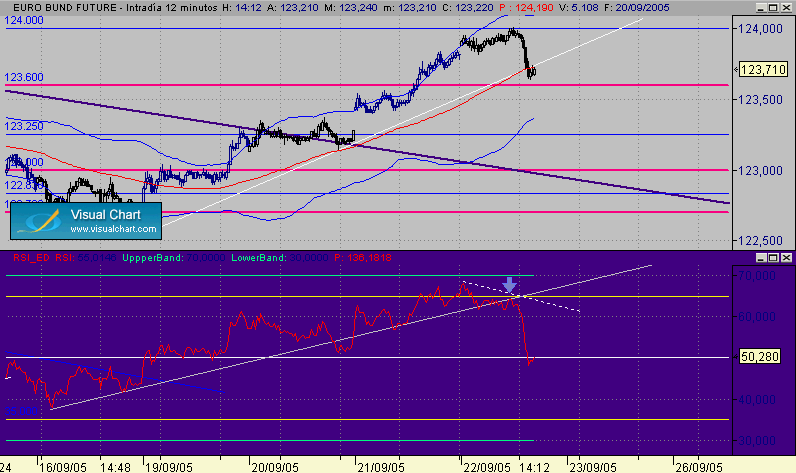Screen dimensions: 796x473
Task: Select the 14:12 time on time axis
Action: point(534,467)
